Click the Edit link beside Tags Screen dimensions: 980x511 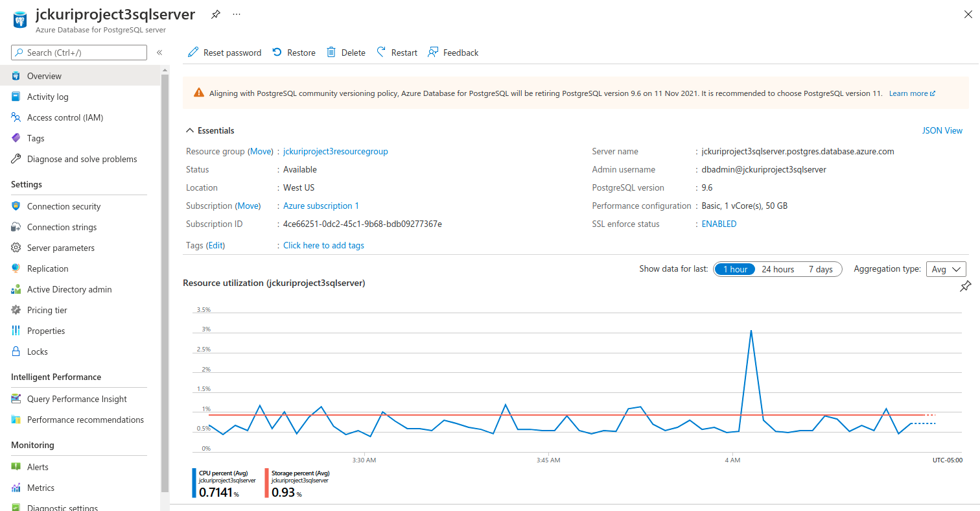[x=215, y=245]
